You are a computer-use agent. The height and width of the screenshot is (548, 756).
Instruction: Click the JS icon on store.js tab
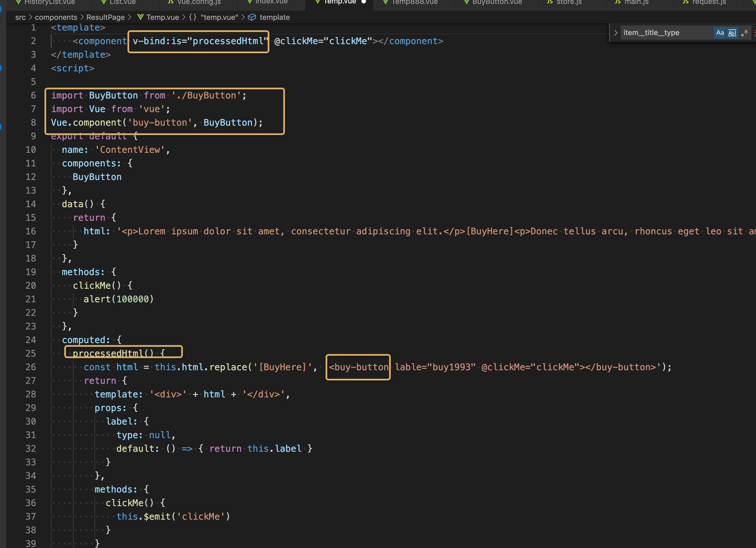pyautogui.click(x=550, y=2)
